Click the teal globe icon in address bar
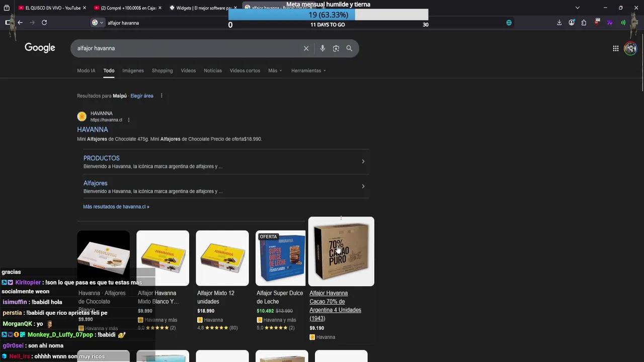644x362 pixels. point(509,23)
